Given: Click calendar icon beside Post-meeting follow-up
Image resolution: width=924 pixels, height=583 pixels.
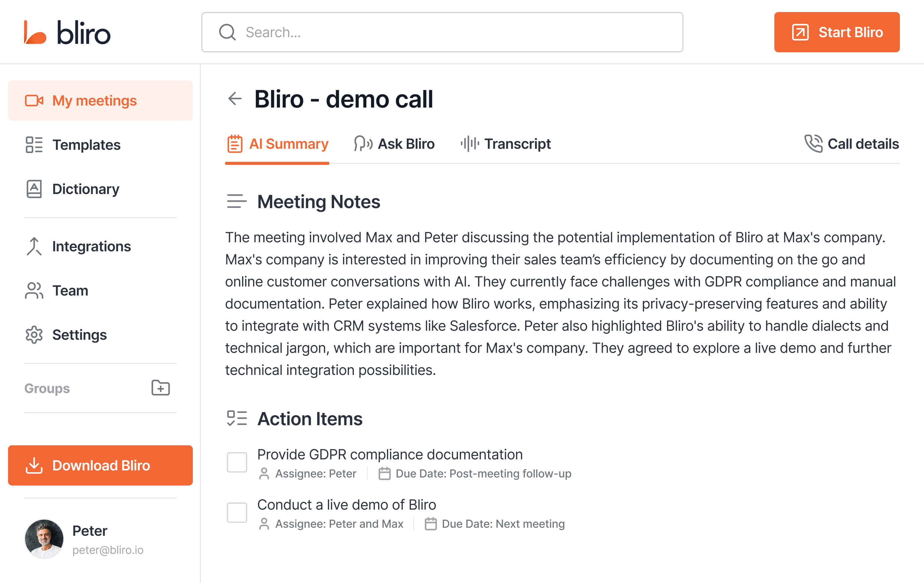Looking at the screenshot, I should tap(384, 473).
